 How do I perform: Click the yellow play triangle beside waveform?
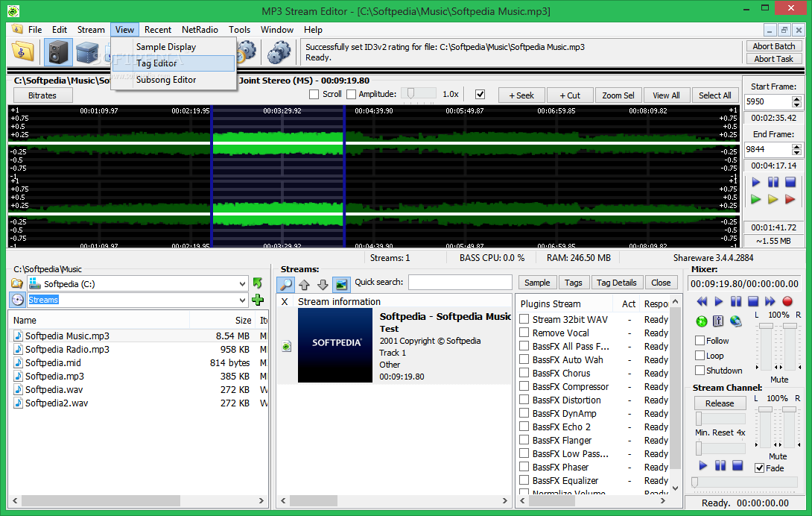coord(773,199)
